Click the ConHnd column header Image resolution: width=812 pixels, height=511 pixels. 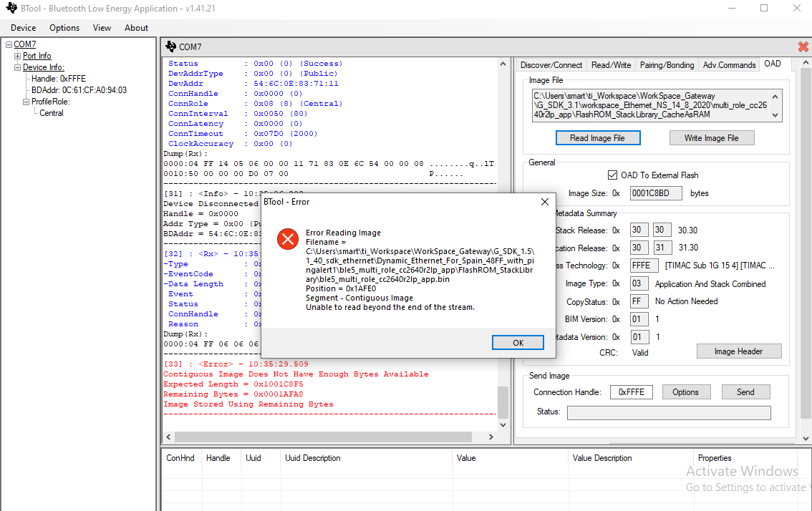click(x=180, y=458)
